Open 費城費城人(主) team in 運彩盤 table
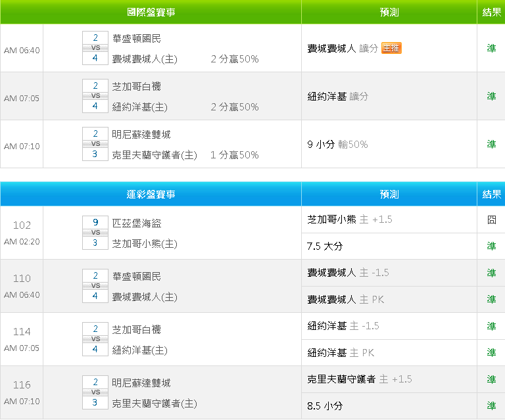The height and width of the screenshot is (420, 505). 145,296
